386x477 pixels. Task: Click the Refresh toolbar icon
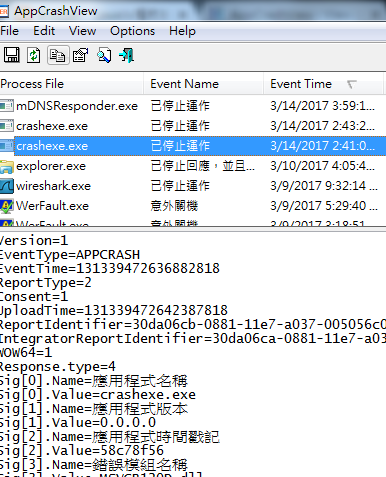click(x=34, y=55)
